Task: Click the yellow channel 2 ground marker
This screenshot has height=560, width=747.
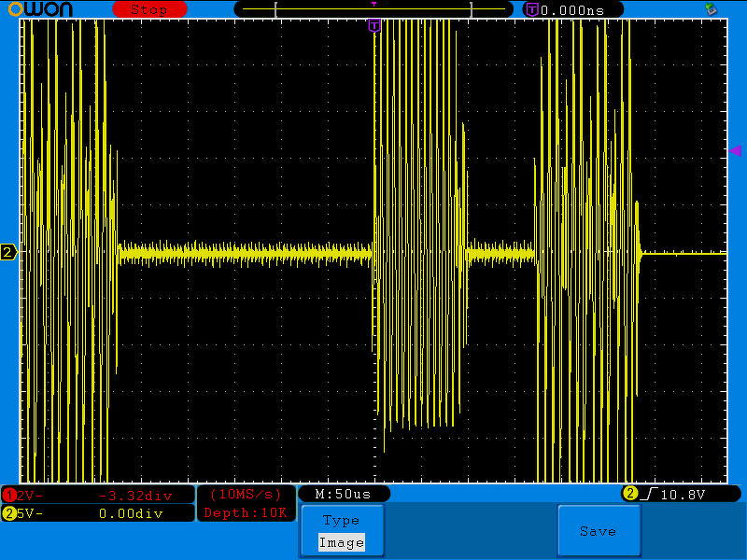Action: coord(8,252)
